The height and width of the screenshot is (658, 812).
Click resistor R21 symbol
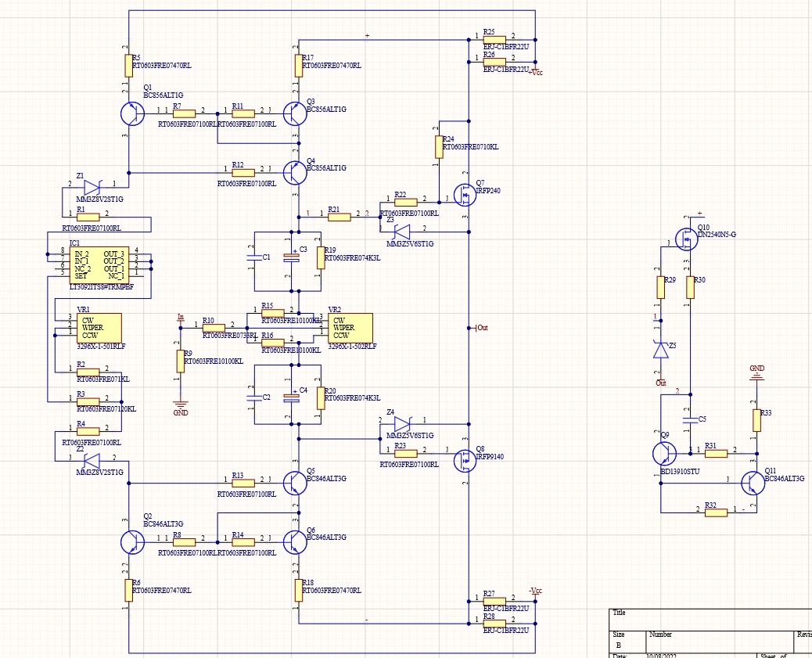(x=340, y=217)
